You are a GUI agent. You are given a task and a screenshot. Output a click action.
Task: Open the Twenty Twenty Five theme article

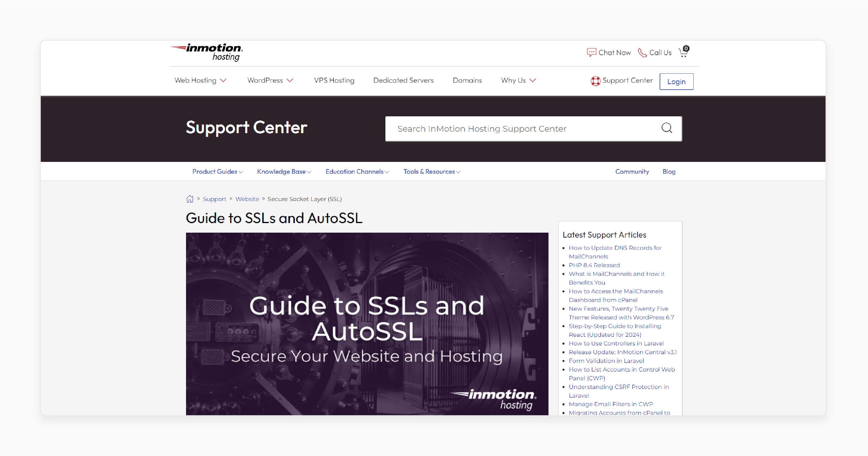click(621, 313)
